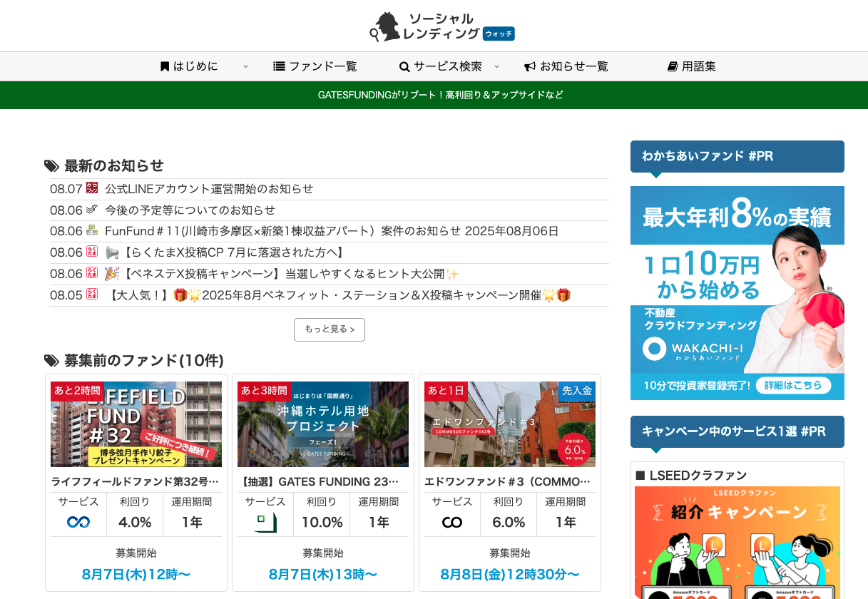Click the 沖縄ホテル用地プロジェクト thumbnail image
Screen dimensions: 868x599
click(323, 424)
